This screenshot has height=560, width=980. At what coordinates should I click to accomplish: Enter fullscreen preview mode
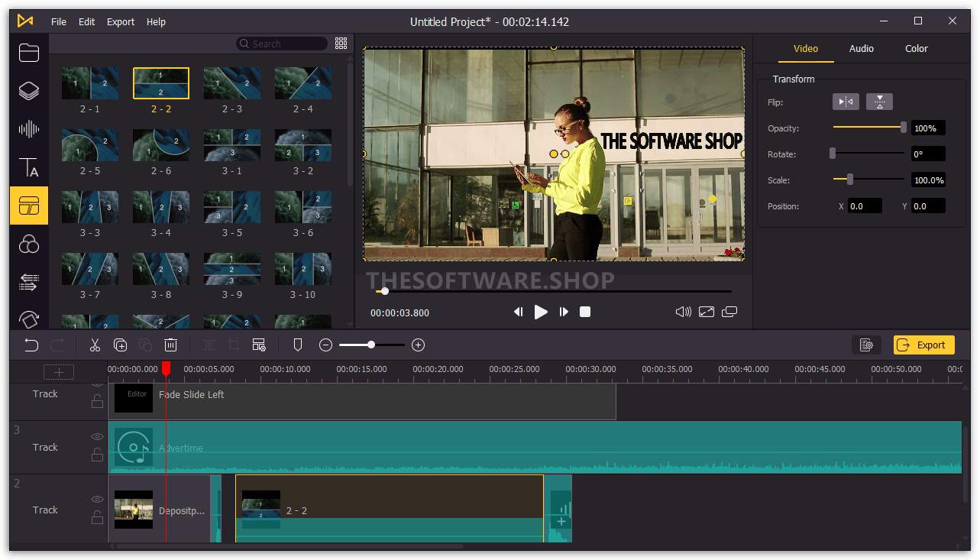coord(707,312)
